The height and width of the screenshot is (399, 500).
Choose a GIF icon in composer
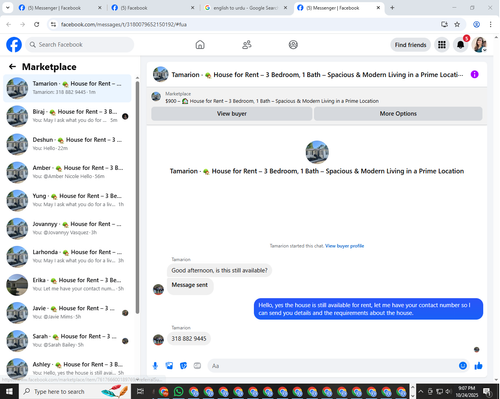point(197,366)
